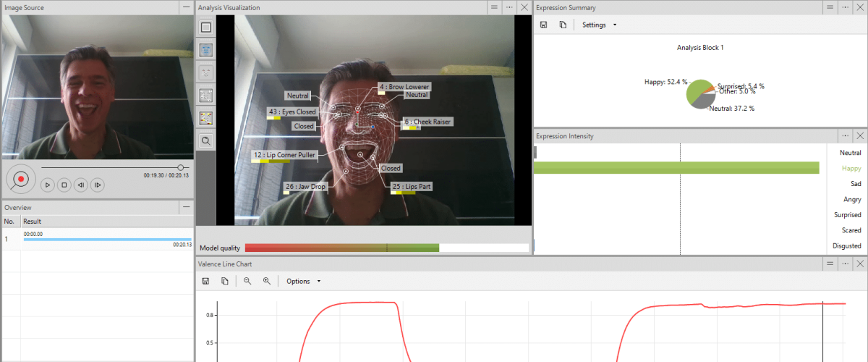Select result row 1 in Overview
Viewport: 868px width, 362px height.
97,238
